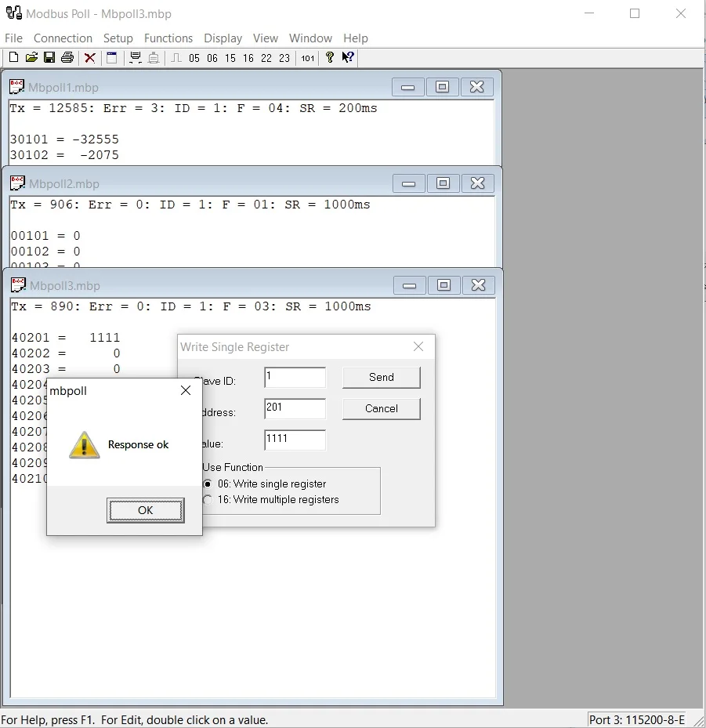Click coil 00101 row

[45, 236]
